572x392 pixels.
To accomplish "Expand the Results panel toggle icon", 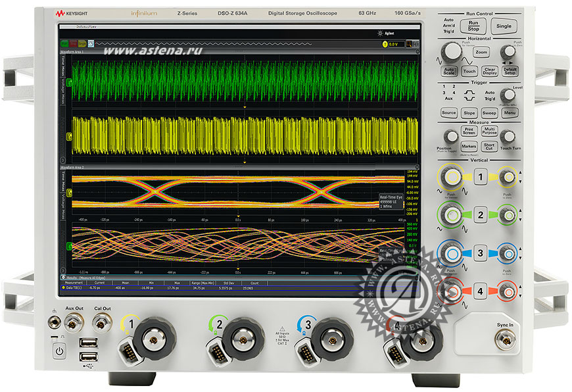I will coord(63,278).
